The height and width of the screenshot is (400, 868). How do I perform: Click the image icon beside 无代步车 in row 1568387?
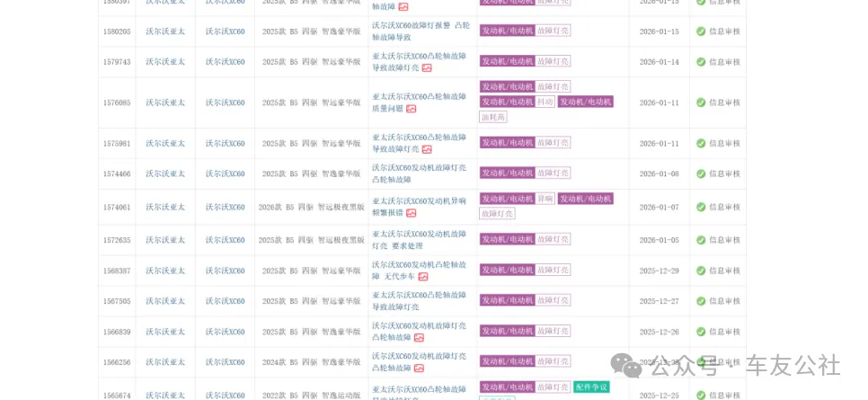tap(423, 277)
